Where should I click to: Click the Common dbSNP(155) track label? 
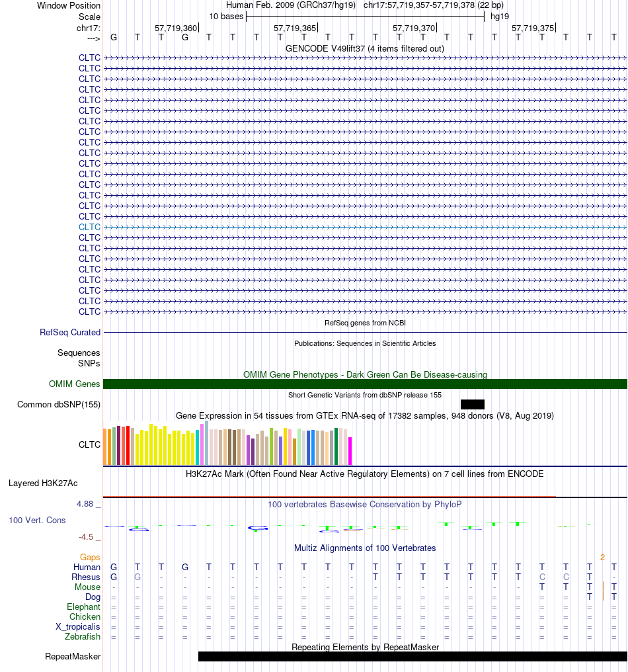tap(59, 404)
